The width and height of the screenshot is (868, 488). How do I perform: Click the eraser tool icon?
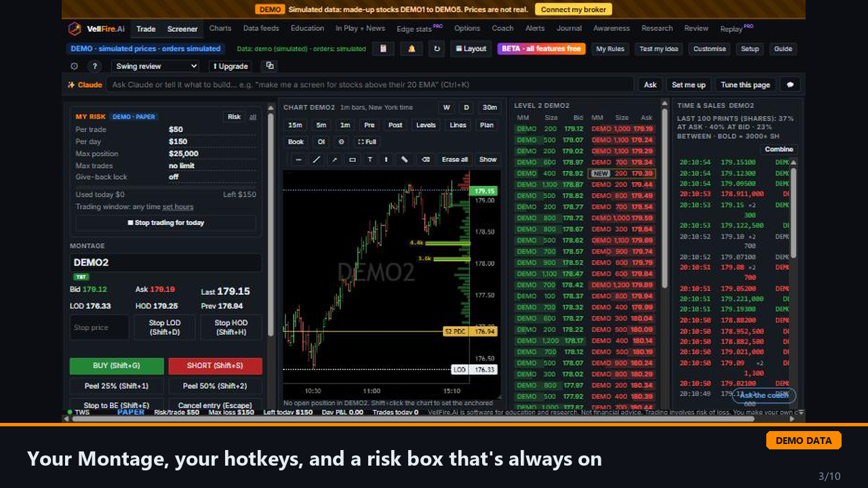426,159
